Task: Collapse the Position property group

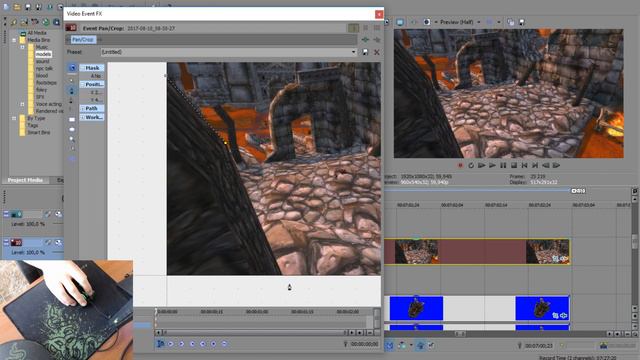Action: (82, 84)
